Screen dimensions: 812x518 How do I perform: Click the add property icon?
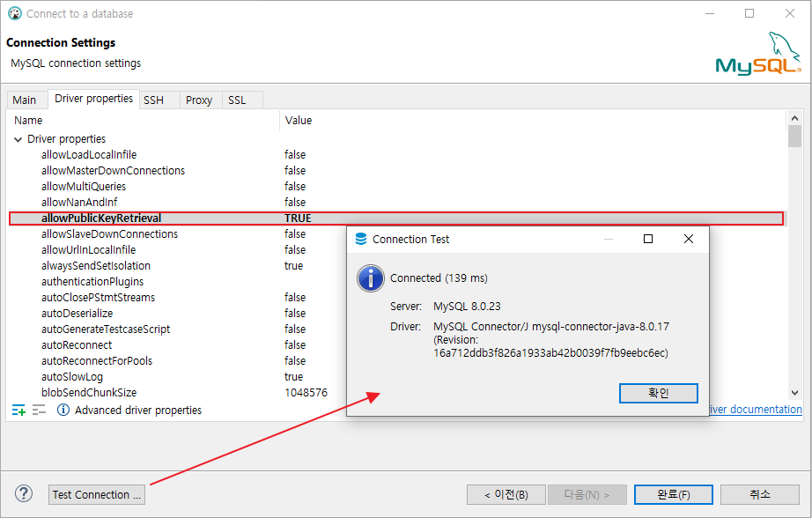(18, 411)
